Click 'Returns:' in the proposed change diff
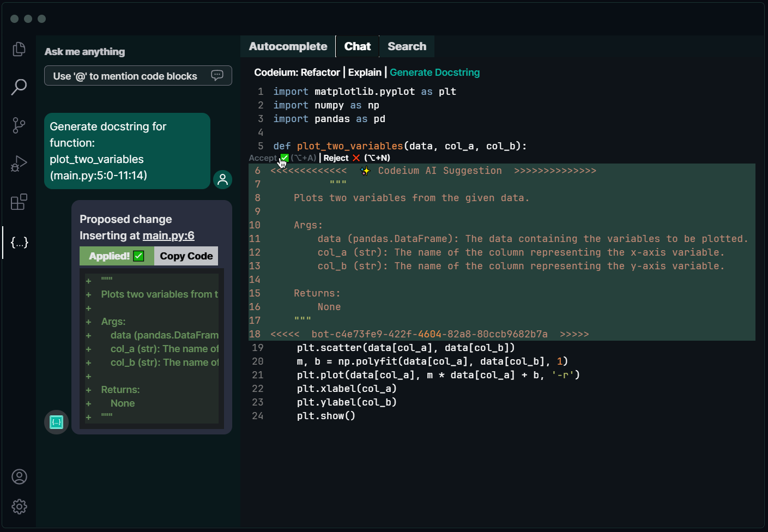The image size is (768, 532). (x=120, y=390)
